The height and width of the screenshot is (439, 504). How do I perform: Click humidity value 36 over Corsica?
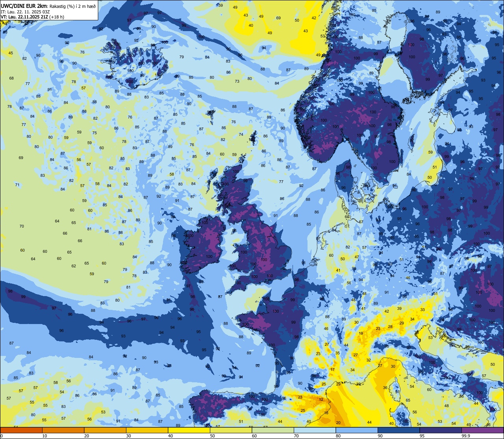pyautogui.click(x=385, y=388)
